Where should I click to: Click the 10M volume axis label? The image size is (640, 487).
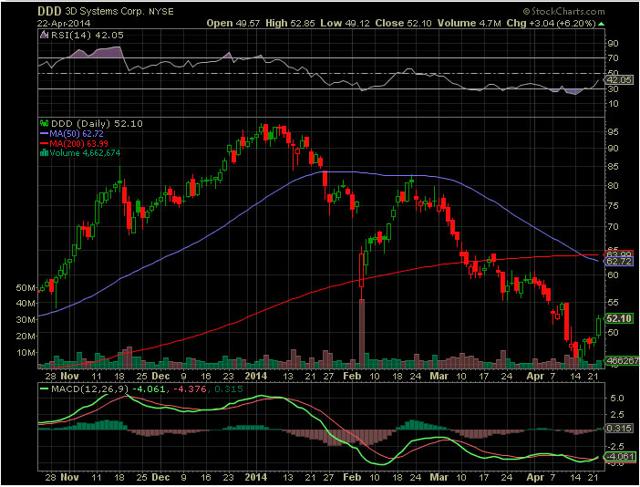click(26, 352)
